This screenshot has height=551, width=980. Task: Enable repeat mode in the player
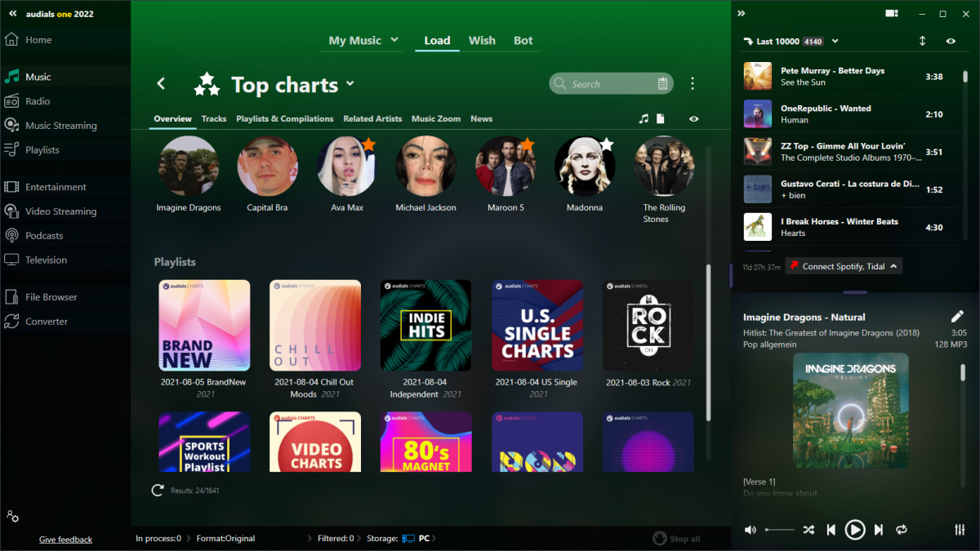[903, 530]
